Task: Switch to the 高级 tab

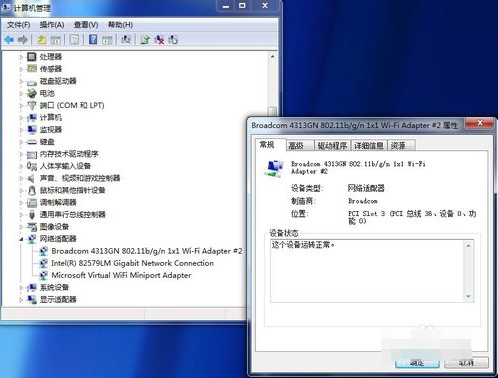Action: [x=299, y=145]
